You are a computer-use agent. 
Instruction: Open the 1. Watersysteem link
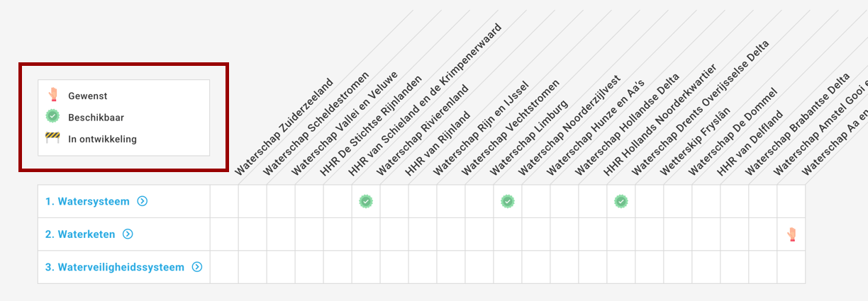click(x=87, y=201)
